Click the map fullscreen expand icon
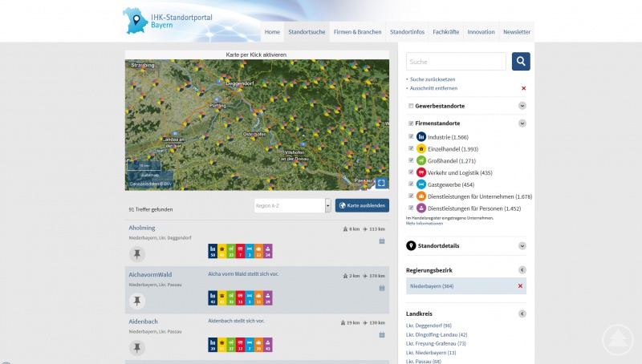642x364 pixels. click(381, 183)
